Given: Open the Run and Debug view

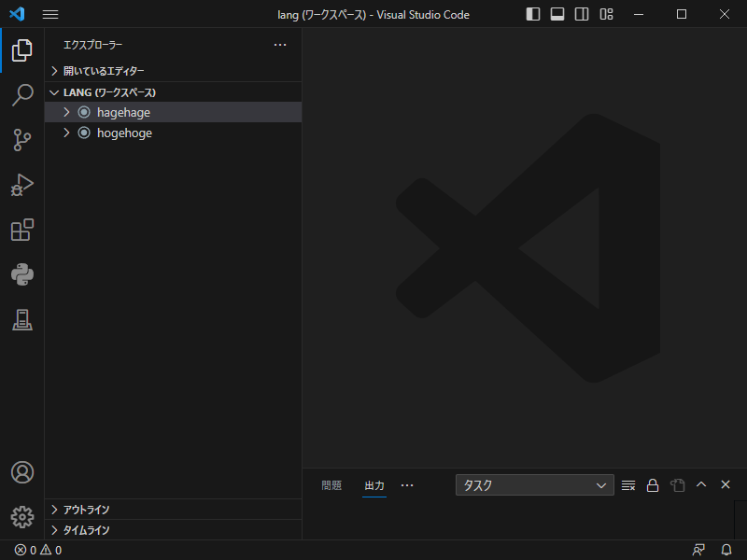Looking at the screenshot, I should (21, 185).
